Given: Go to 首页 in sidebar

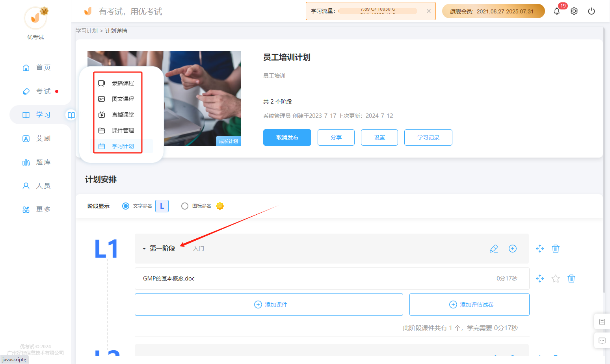Looking at the screenshot, I should click(36, 67).
